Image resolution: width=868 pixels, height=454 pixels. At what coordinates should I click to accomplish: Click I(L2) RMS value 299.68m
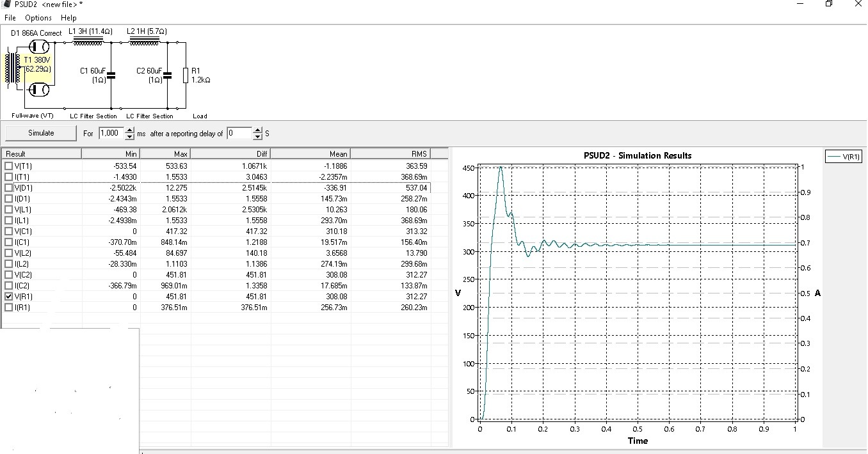pos(413,264)
